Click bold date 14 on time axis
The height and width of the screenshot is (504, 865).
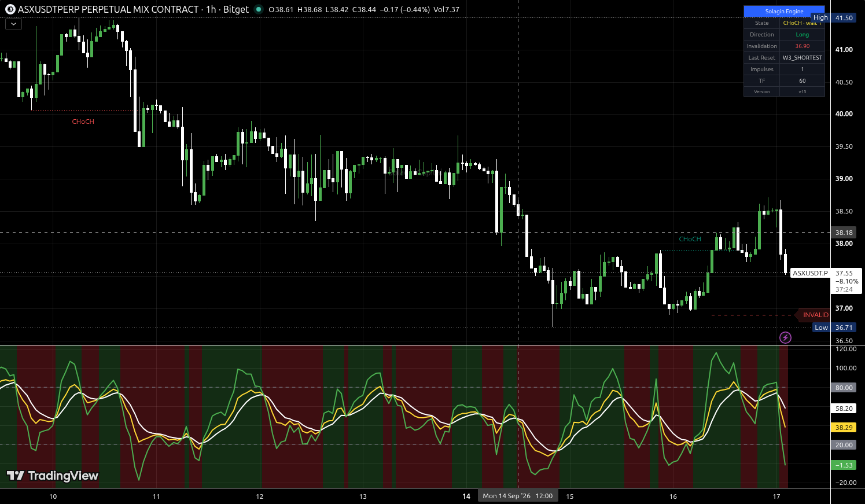466,496
